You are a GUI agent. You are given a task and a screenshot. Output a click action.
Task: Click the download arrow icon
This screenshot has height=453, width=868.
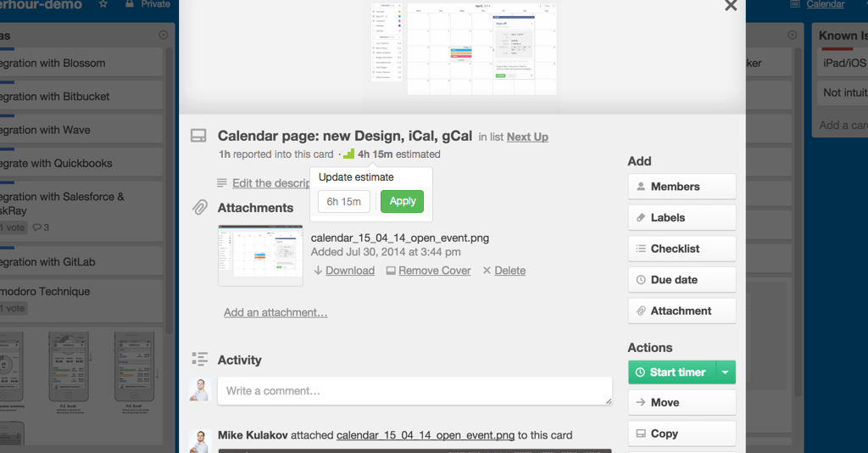pyautogui.click(x=319, y=271)
